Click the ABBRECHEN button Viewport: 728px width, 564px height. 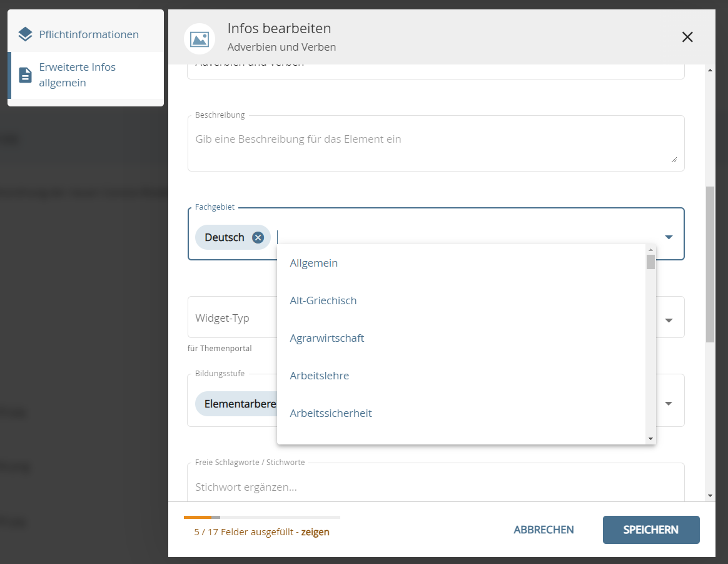point(543,530)
